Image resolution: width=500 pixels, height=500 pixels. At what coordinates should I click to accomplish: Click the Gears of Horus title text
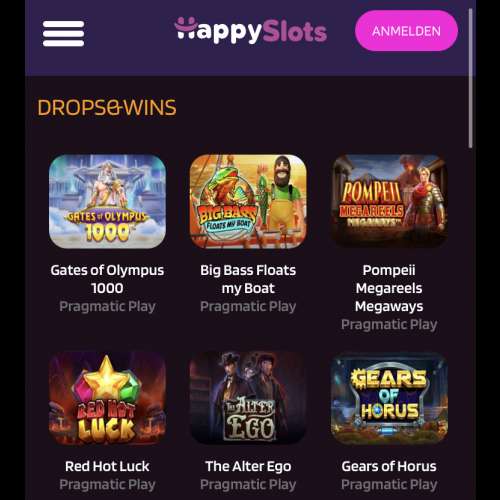tap(389, 466)
